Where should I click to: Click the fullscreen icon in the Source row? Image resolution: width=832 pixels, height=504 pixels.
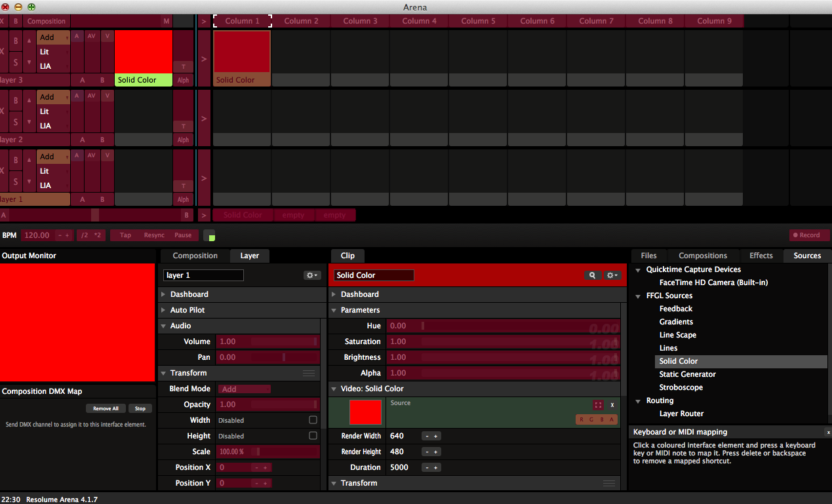(x=598, y=405)
